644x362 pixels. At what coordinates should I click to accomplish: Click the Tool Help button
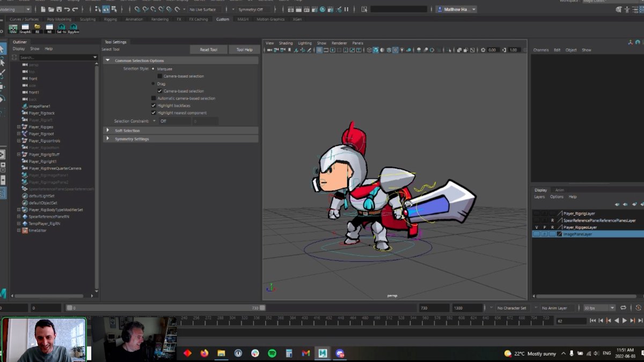(244, 49)
